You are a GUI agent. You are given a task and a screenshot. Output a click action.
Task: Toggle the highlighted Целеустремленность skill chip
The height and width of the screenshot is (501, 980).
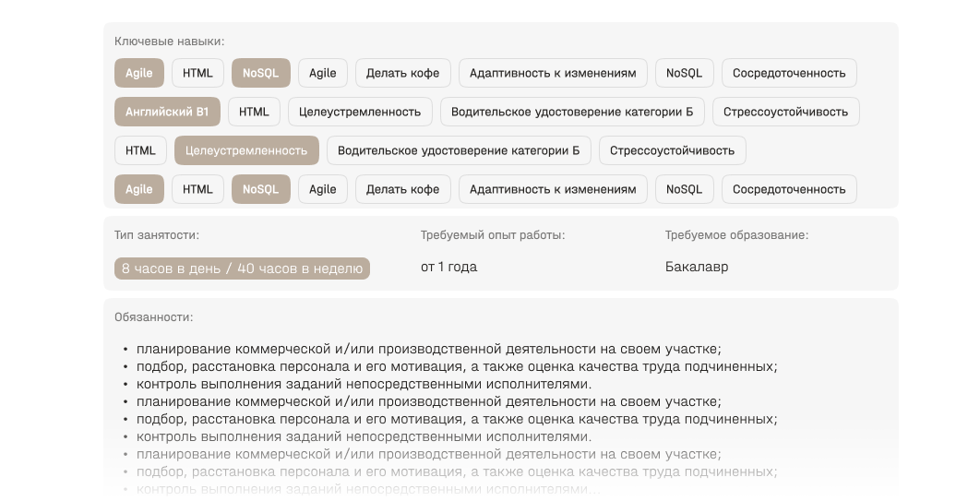246,150
